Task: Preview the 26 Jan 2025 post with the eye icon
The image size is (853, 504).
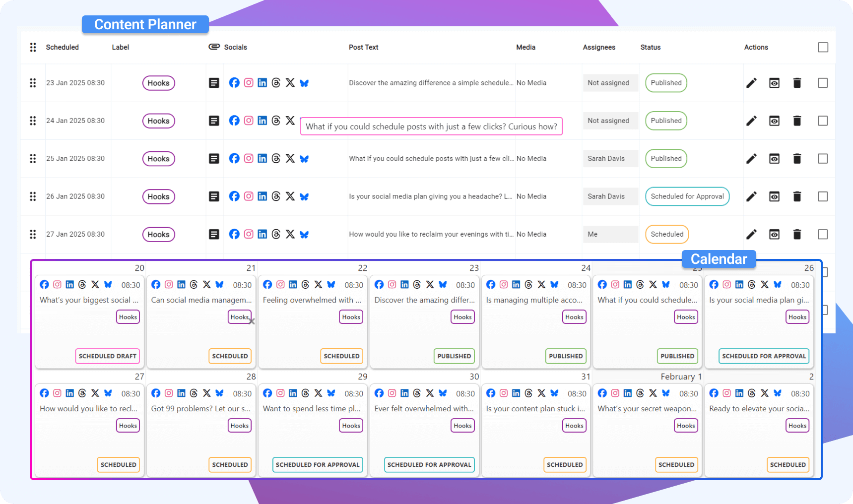Action: (774, 196)
